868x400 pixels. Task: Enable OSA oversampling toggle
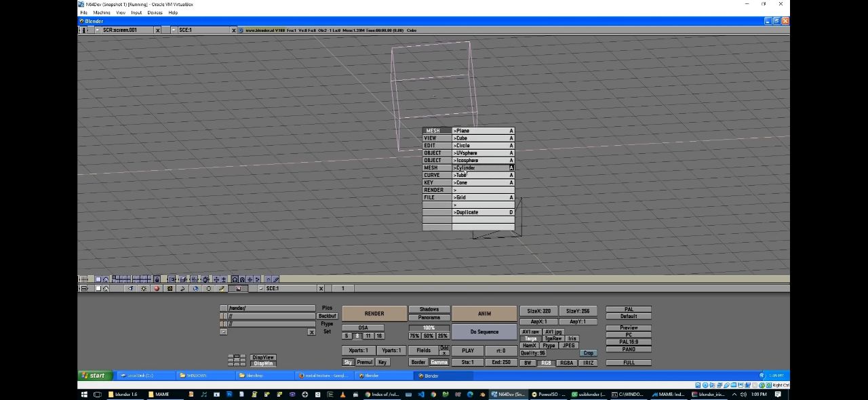pos(363,327)
